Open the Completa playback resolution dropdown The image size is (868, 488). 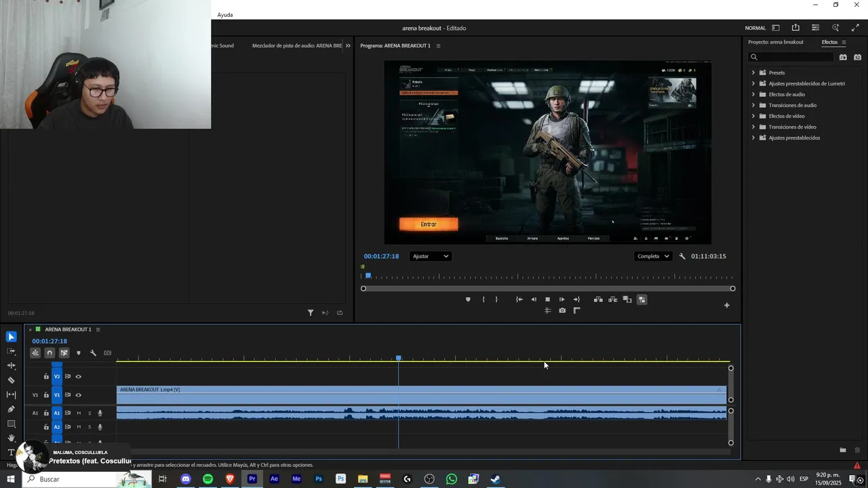click(653, 256)
